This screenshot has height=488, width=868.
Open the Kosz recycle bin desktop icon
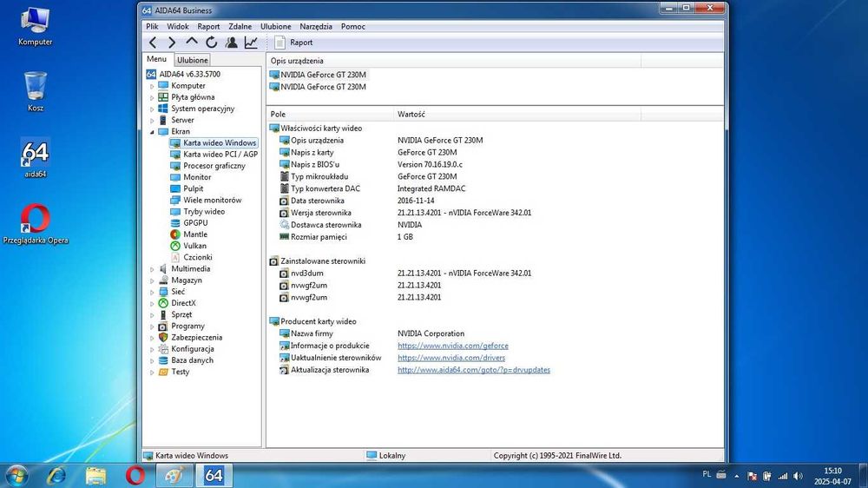coord(36,92)
